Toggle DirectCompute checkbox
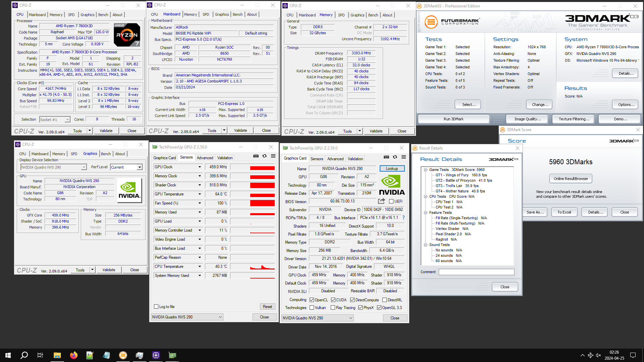 pos(353,300)
